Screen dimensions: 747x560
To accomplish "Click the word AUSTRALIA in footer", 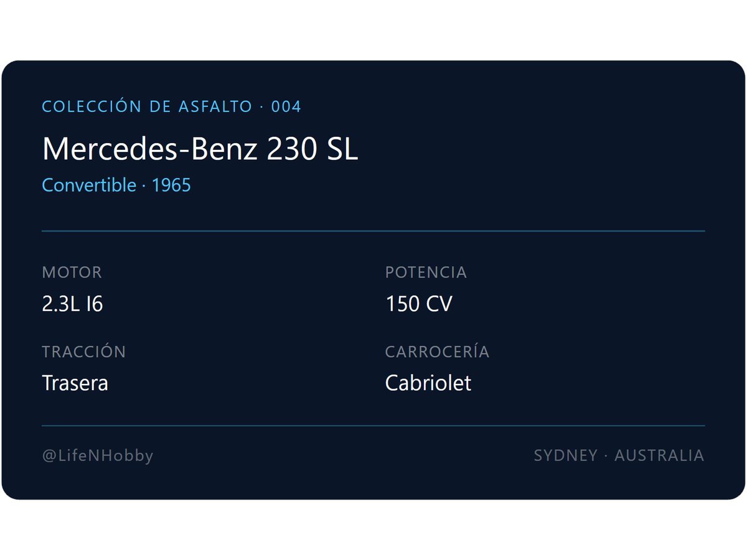I will click(659, 455).
